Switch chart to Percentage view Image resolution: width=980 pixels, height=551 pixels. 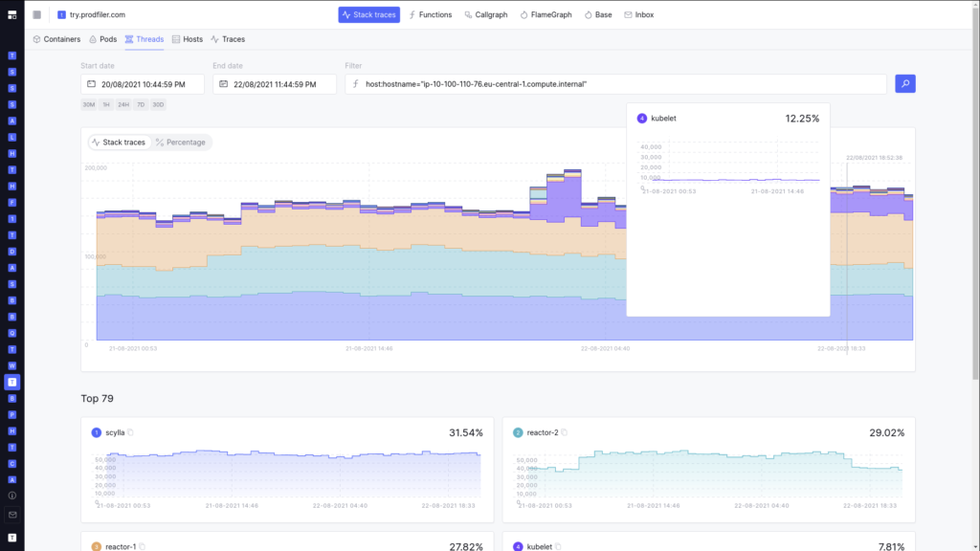click(181, 143)
